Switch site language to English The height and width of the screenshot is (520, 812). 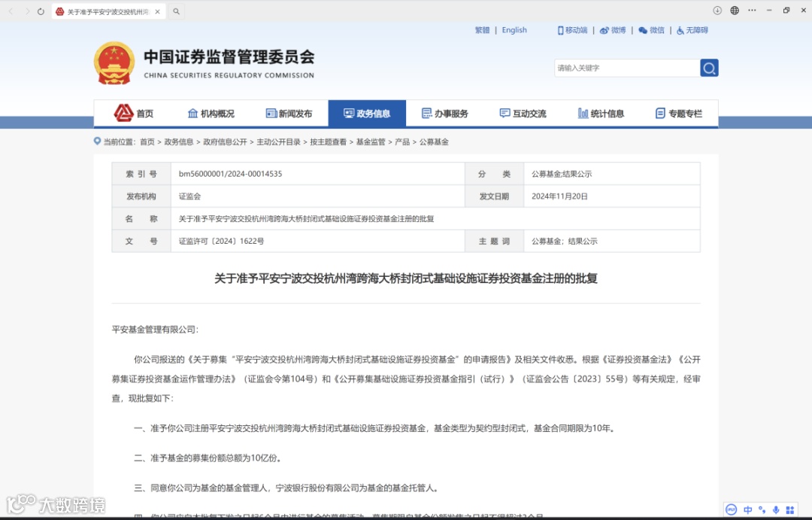(514, 30)
